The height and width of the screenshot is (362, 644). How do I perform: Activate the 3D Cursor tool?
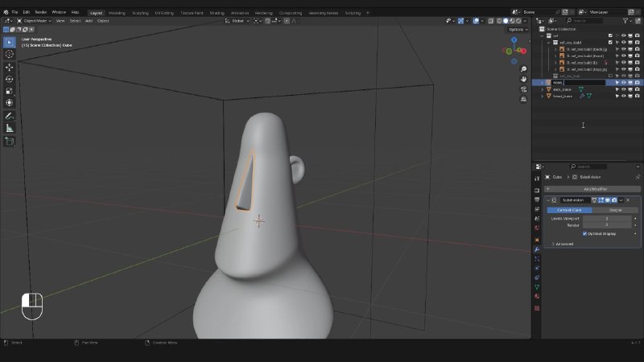(x=9, y=54)
